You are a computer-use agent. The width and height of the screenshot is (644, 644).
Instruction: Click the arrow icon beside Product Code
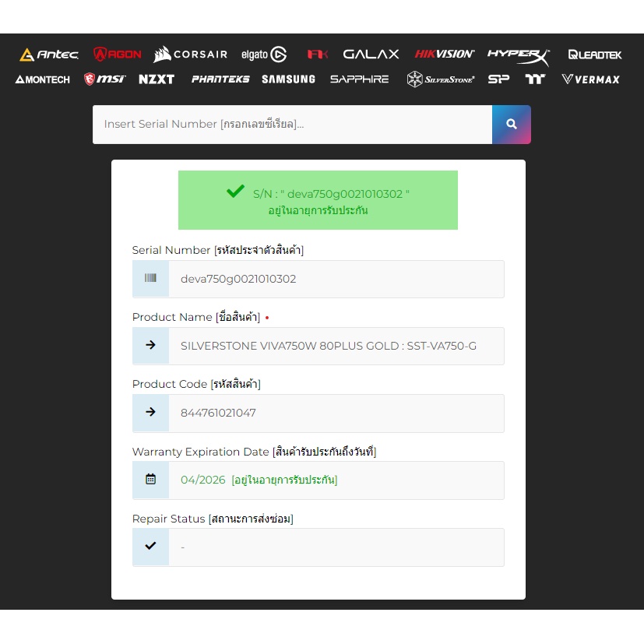[151, 413]
